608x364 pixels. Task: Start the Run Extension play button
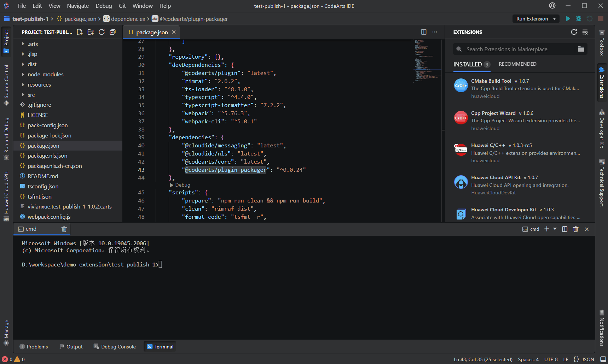pos(568,19)
